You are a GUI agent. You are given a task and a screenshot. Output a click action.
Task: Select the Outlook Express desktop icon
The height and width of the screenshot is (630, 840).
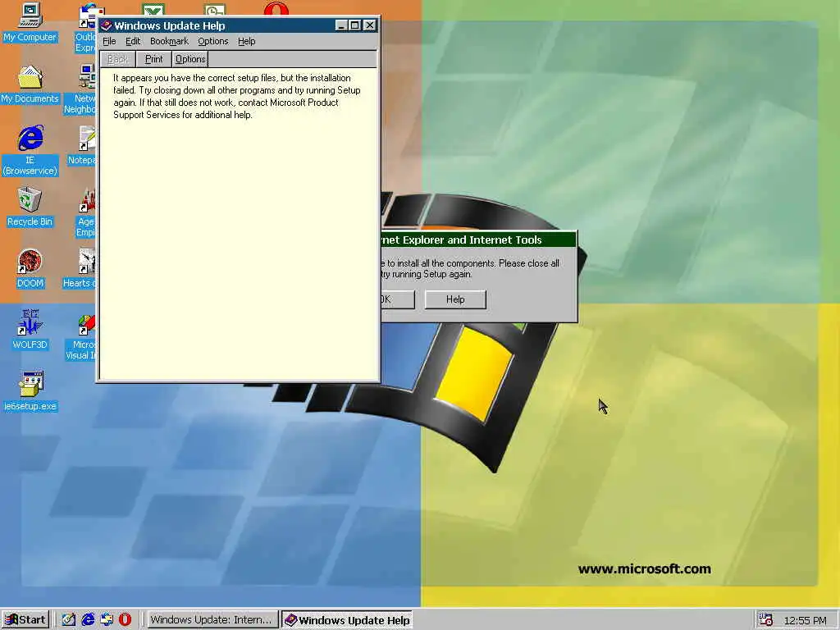tap(87, 28)
